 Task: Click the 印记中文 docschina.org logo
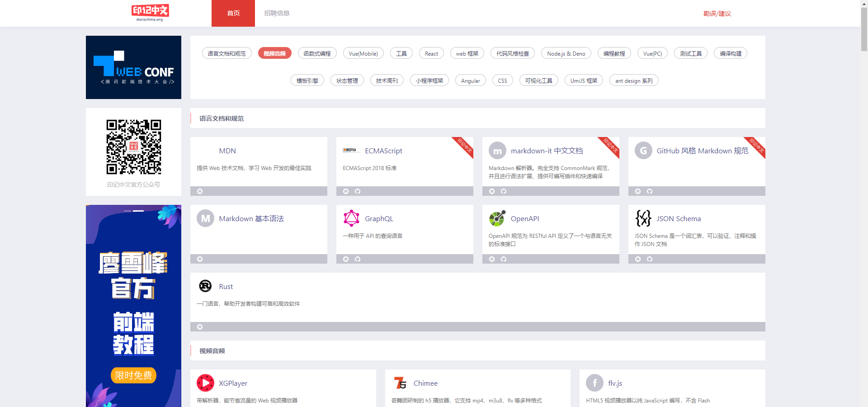point(150,13)
